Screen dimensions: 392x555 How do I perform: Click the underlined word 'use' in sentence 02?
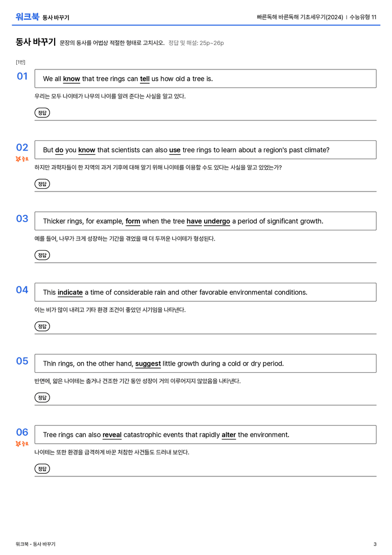pos(175,150)
